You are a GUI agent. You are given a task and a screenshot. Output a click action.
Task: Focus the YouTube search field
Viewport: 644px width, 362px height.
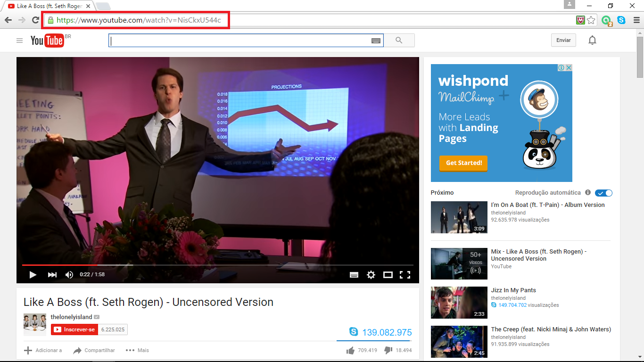(240, 41)
